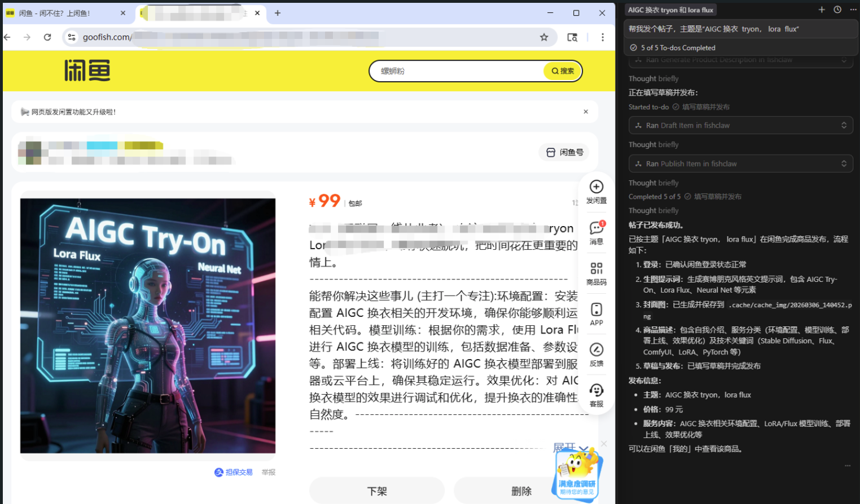Click the ¥99 price text
The width and height of the screenshot is (860, 504).
(x=324, y=201)
